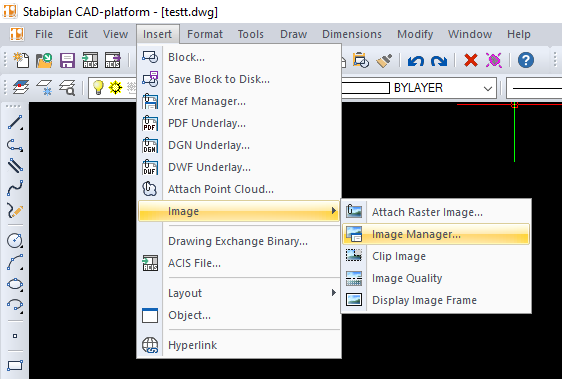Open Xref Manager...

[x=239, y=101]
